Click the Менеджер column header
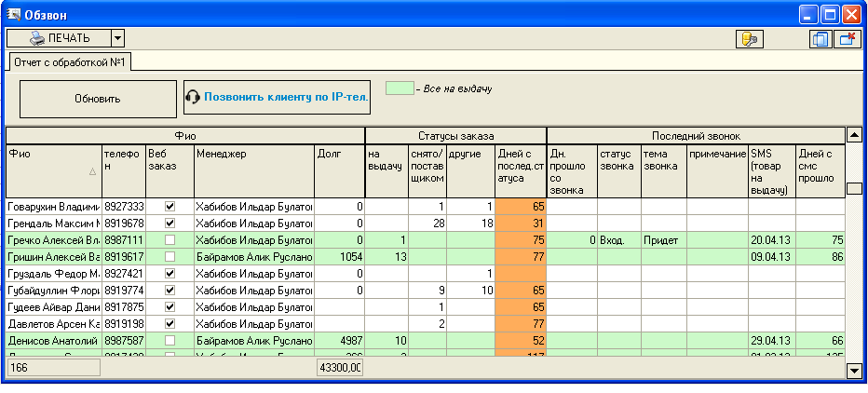Image resolution: width=868 pixels, height=393 pixels. (252, 155)
